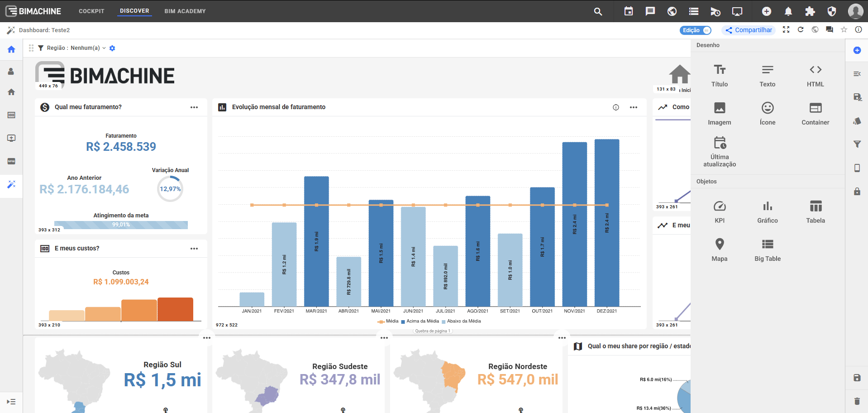Click the notifications bell icon
The image size is (868, 413).
(788, 11)
